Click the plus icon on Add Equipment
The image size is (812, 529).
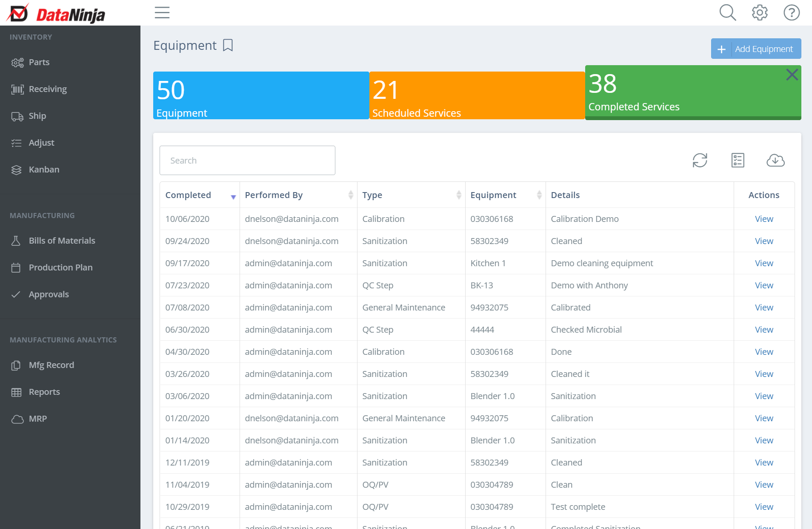[721, 49]
